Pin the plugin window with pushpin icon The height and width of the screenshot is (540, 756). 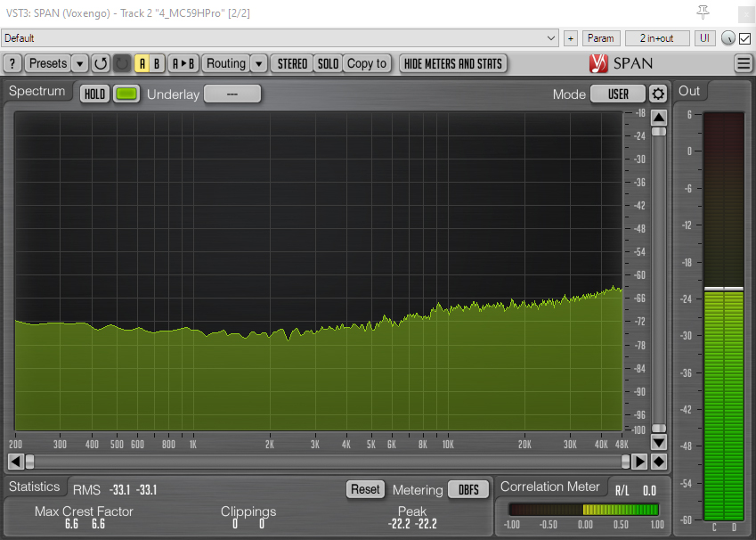[x=703, y=12]
